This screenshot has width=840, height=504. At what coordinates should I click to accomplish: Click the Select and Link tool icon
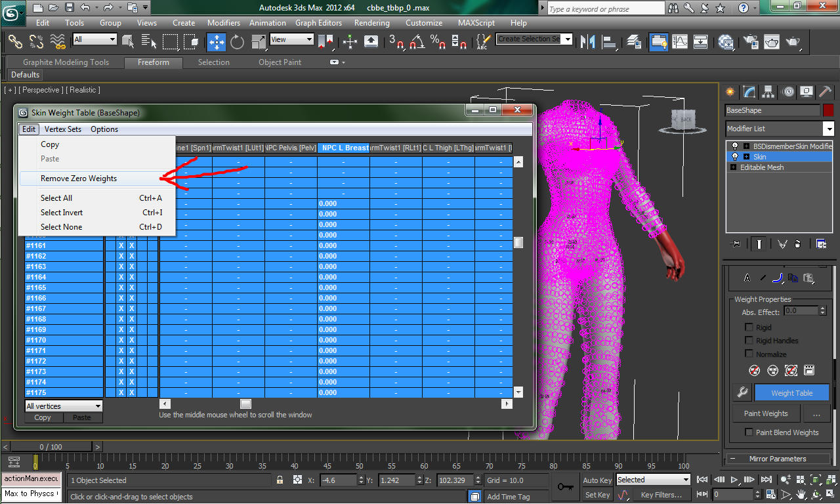(14, 41)
